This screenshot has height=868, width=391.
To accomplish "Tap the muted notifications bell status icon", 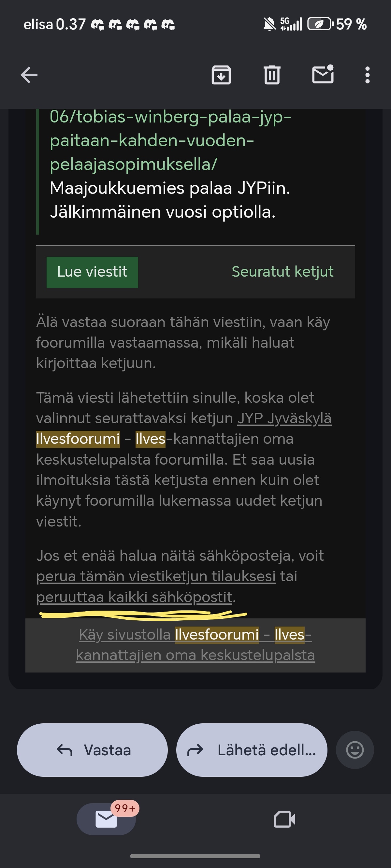I will (x=269, y=24).
